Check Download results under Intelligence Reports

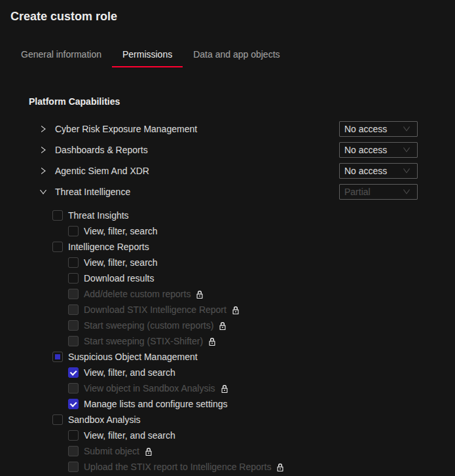pyautogui.click(x=73, y=278)
